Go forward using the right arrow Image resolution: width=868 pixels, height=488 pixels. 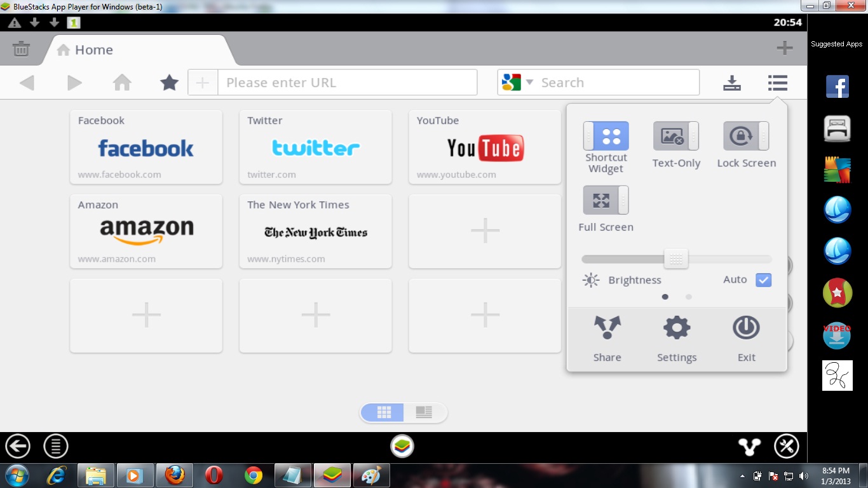coord(75,83)
